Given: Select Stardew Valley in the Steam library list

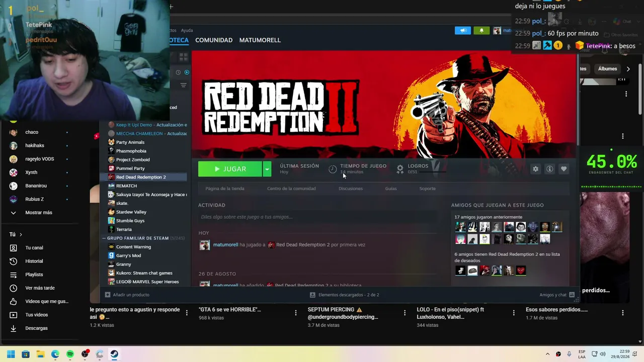Looking at the screenshot, I should point(131,212).
